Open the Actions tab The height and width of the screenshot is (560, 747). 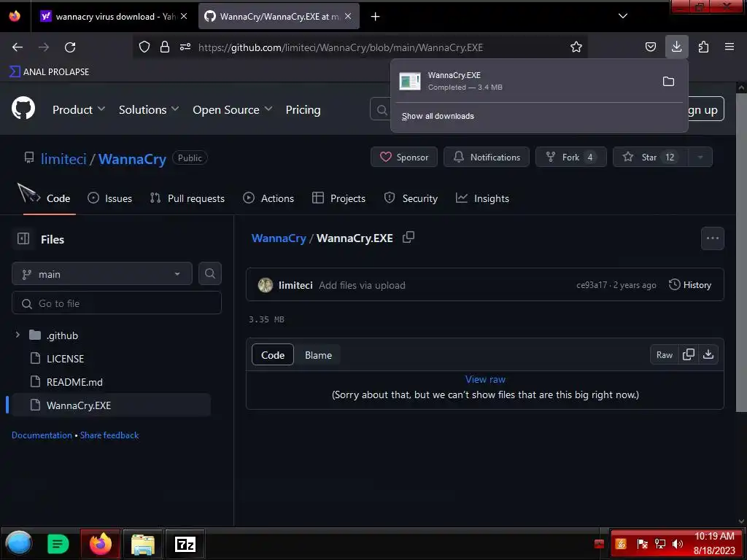pos(268,198)
